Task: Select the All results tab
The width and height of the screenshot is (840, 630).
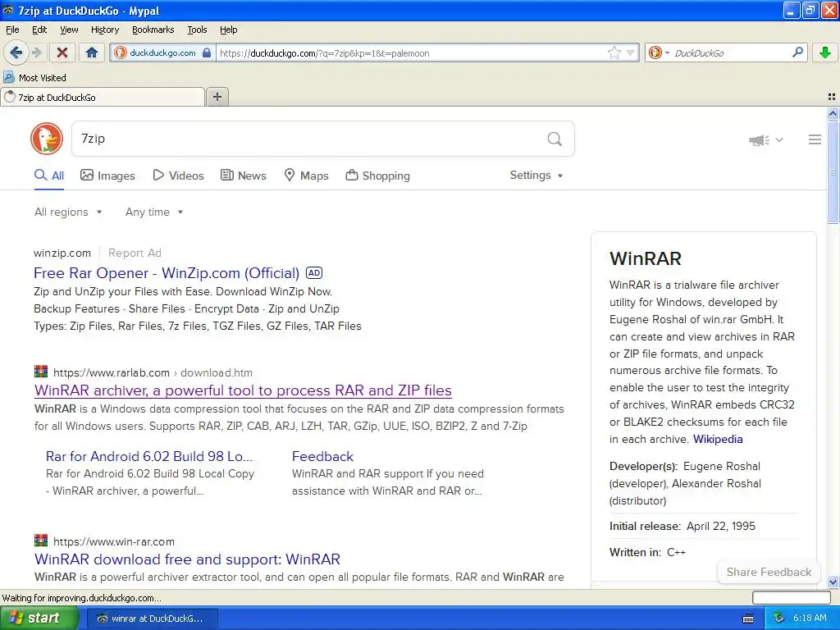Action: coord(48,176)
